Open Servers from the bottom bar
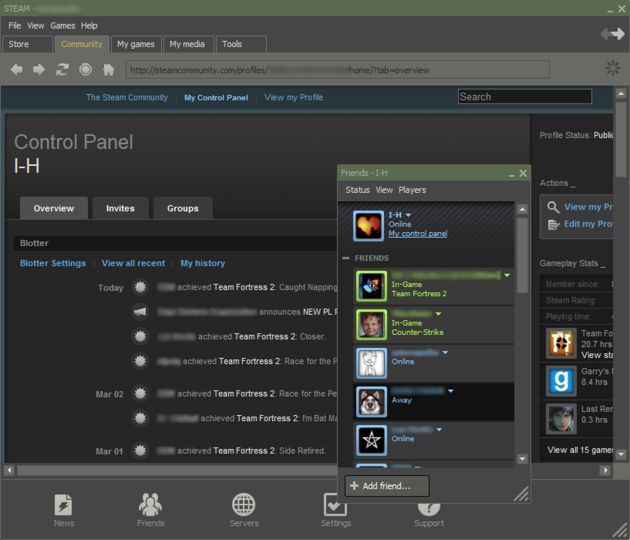 (244, 509)
